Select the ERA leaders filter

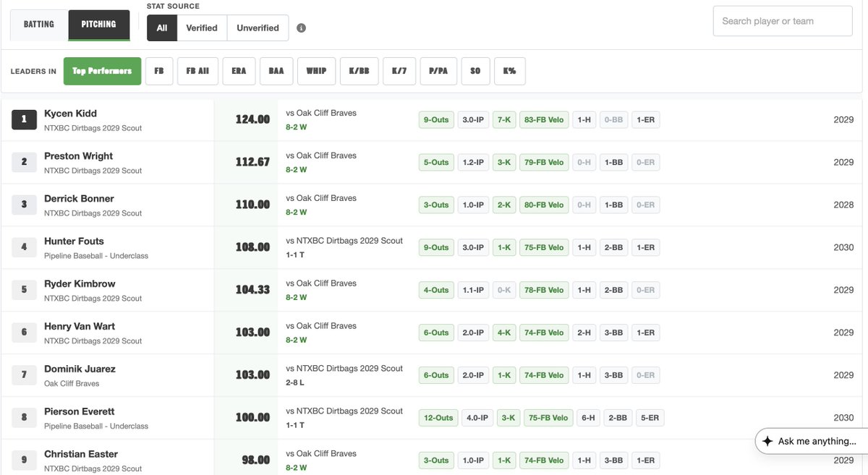pos(239,72)
